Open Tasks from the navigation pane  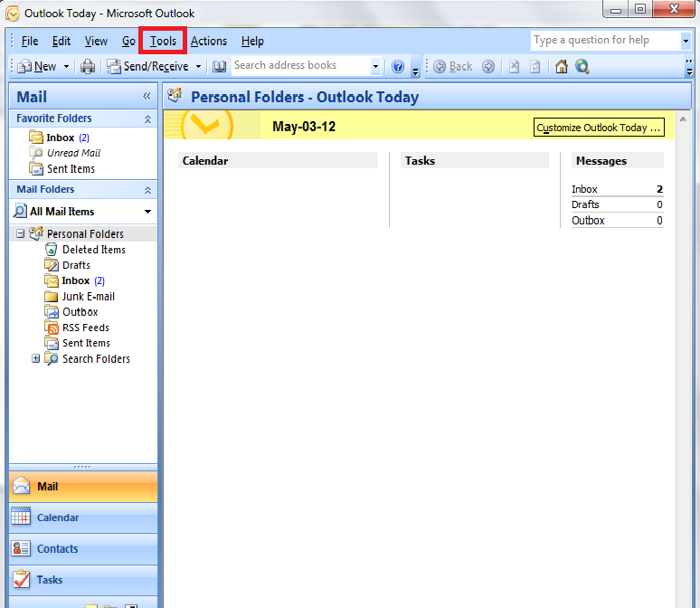pos(50,580)
